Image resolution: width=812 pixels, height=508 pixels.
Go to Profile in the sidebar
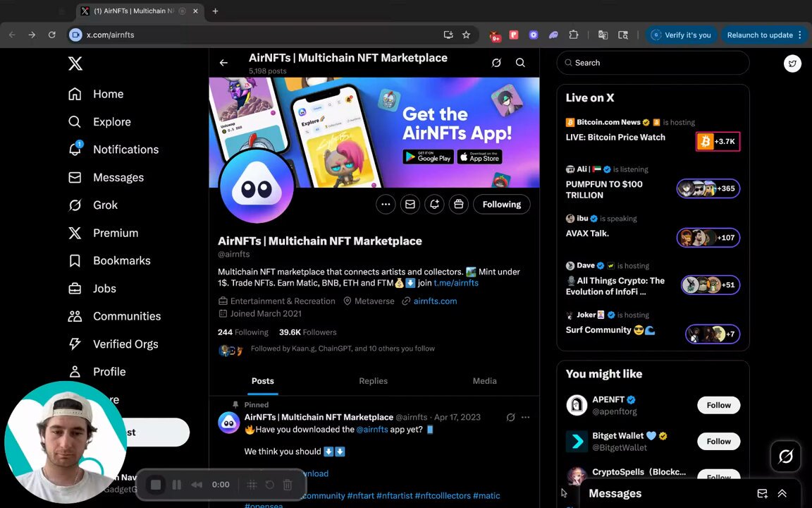pos(97,372)
